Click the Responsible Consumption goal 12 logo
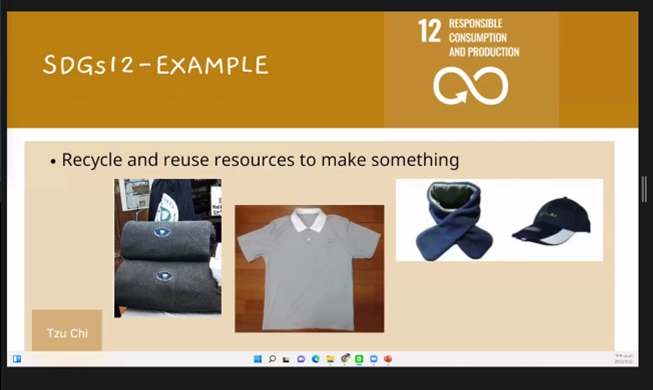Image resolution: width=653 pixels, height=390 pixels. coord(471,69)
